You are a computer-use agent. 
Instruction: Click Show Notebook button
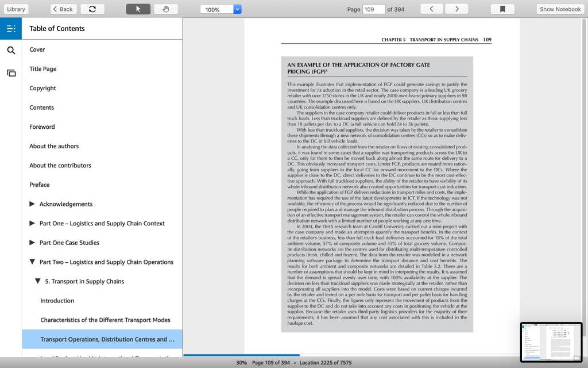click(x=560, y=9)
